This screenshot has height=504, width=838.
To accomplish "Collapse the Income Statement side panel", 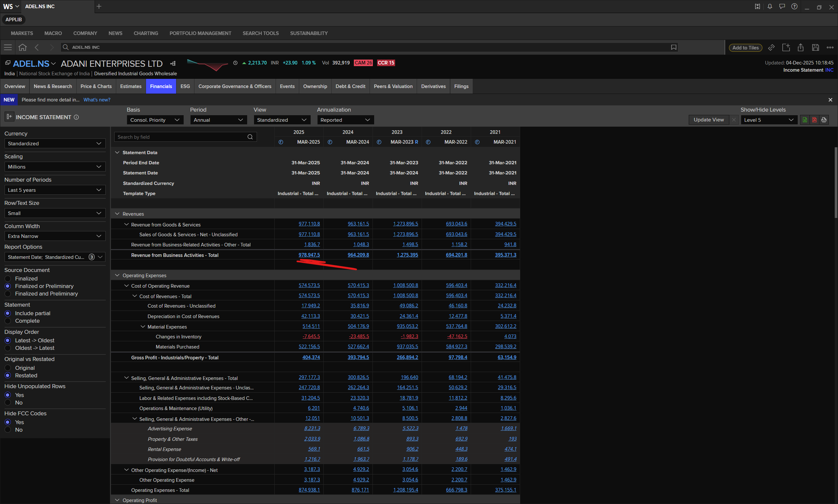I will (9, 117).
